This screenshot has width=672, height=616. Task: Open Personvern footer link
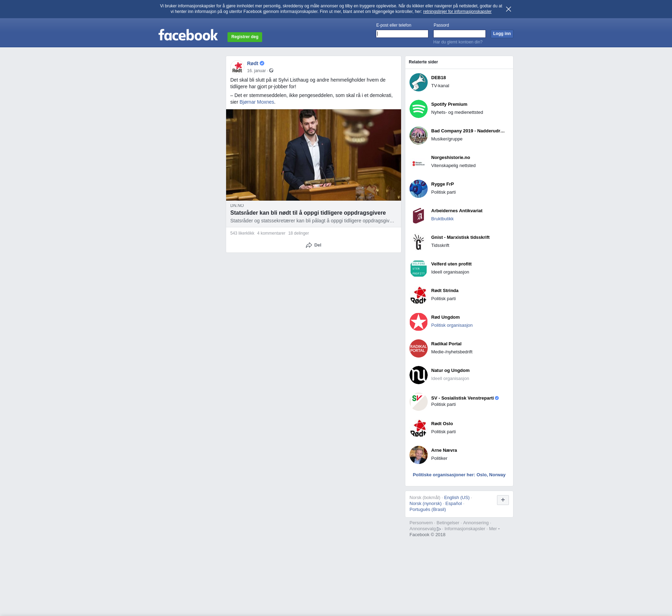(421, 523)
